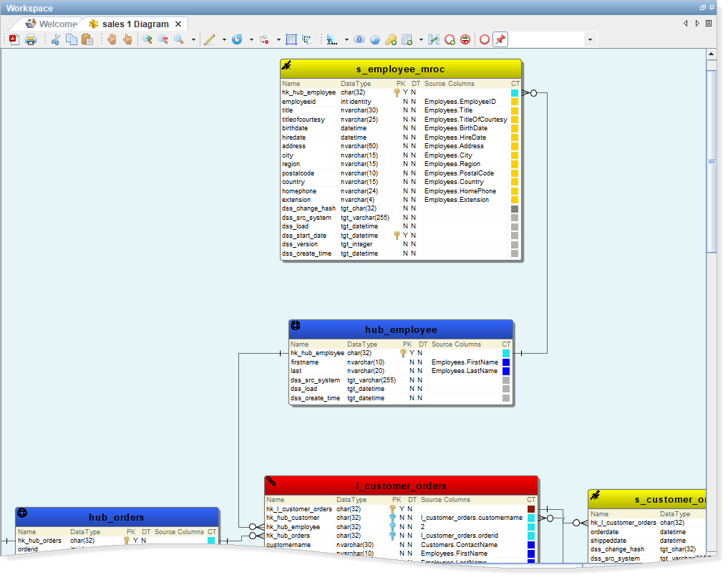Select the open hand pan tool

(x=112, y=40)
